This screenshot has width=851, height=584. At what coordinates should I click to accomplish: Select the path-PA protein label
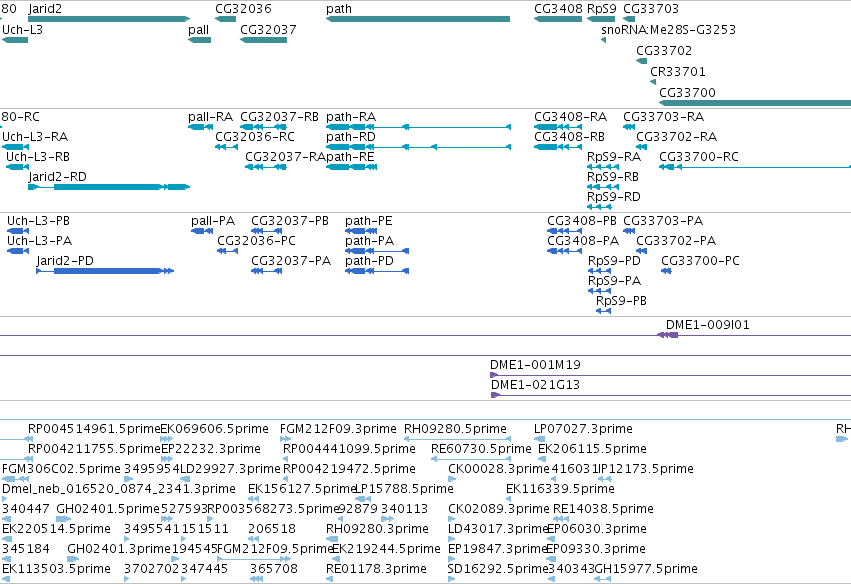click(x=369, y=241)
